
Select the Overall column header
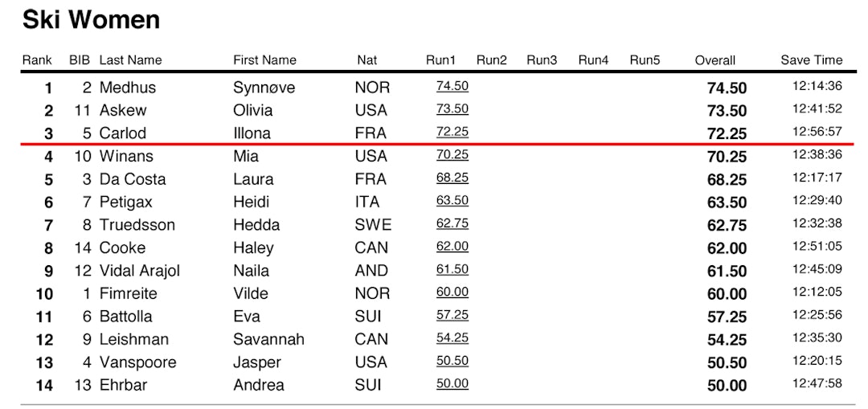pos(714,60)
